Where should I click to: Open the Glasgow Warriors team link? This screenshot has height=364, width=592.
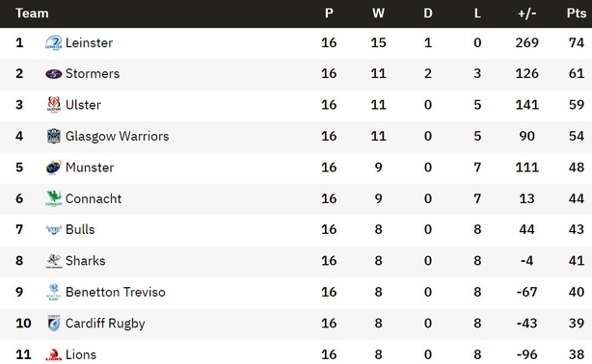coord(117,136)
